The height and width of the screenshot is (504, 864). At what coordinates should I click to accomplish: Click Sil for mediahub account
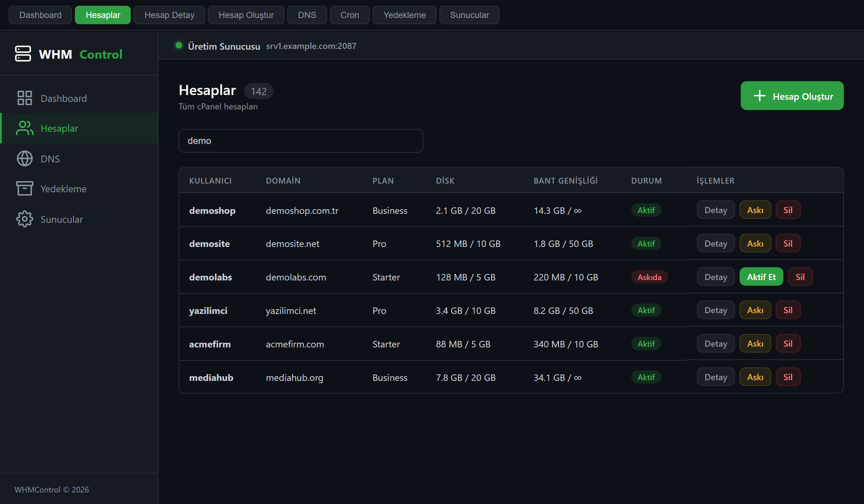click(788, 377)
